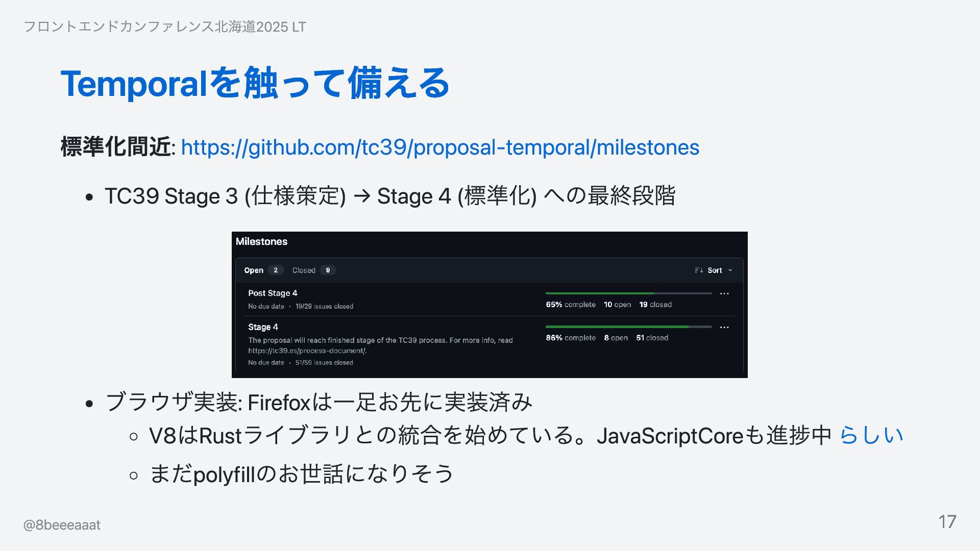Click the Stage 4 milestone title
Screen dimensions: 980x551
(263, 327)
